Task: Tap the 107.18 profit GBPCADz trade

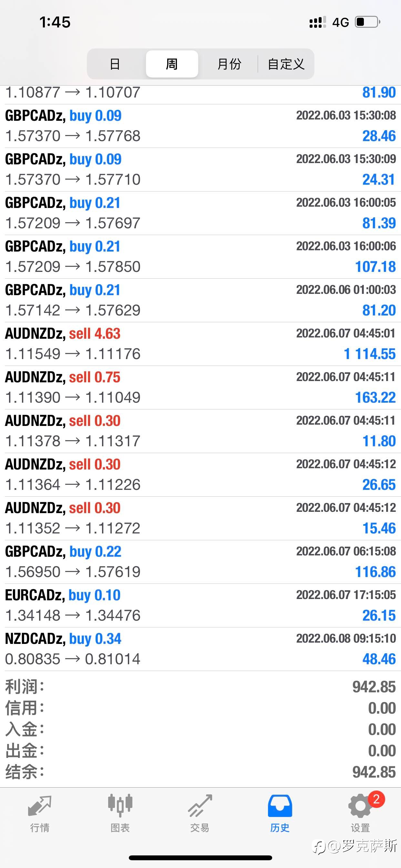Action: point(200,257)
